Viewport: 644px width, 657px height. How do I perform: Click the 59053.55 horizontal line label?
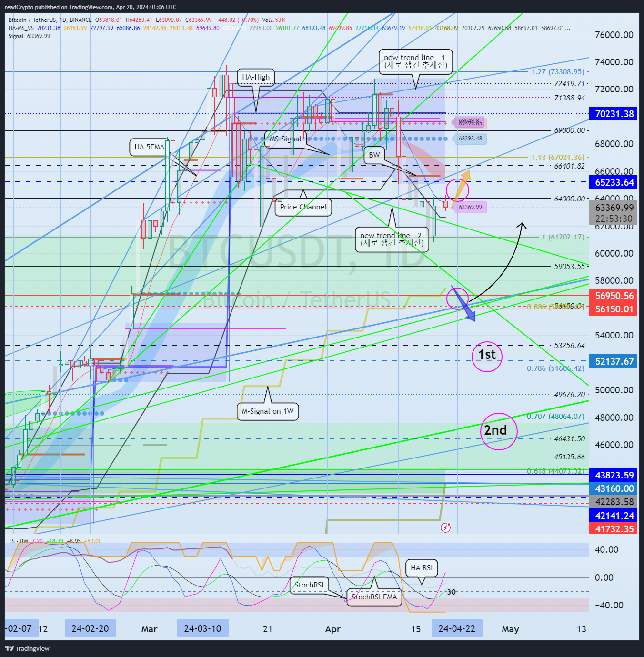(569, 267)
